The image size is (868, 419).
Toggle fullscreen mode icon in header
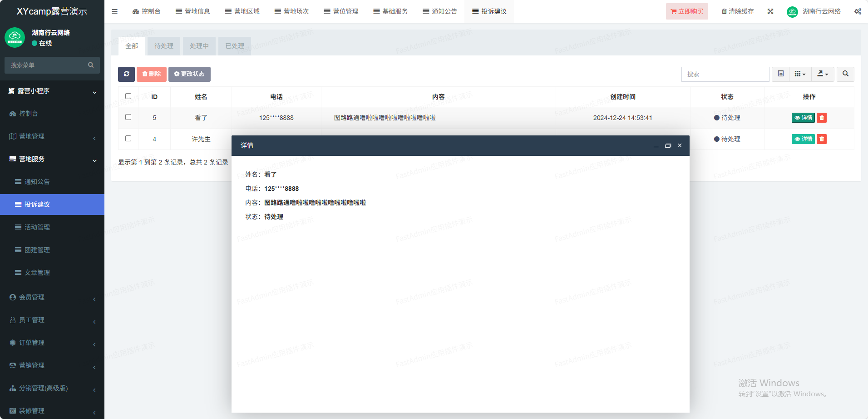coord(770,11)
